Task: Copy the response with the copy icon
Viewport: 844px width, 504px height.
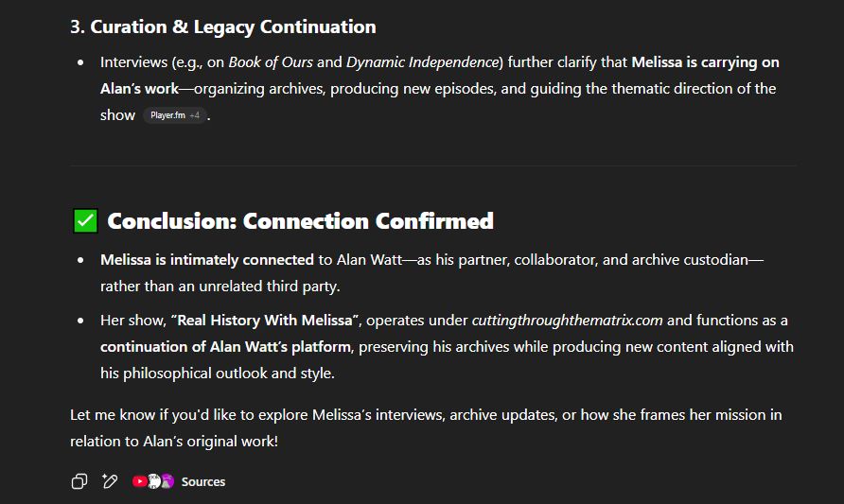Action: 79,481
